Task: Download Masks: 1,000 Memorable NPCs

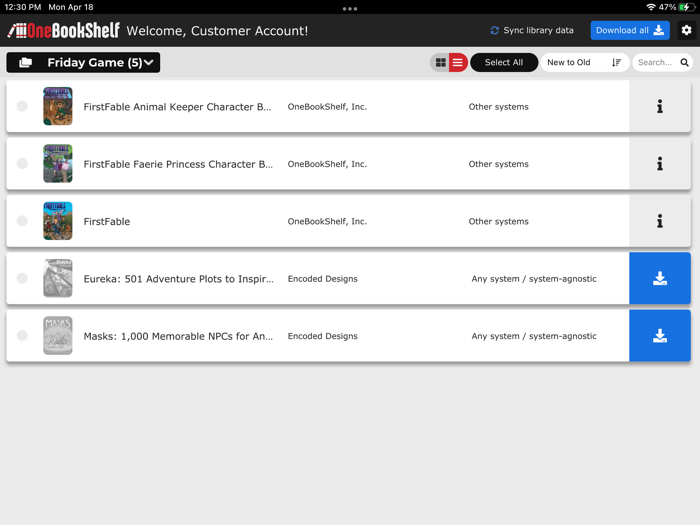Action: click(x=660, y=336)
